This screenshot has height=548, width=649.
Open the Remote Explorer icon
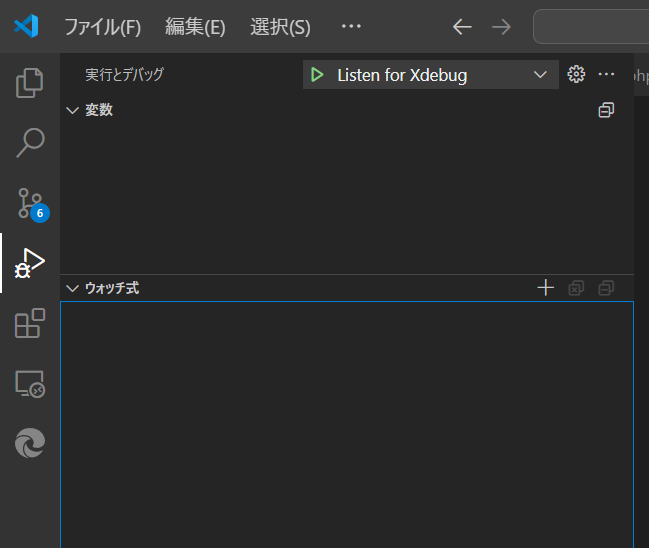(x=30, y=384)
